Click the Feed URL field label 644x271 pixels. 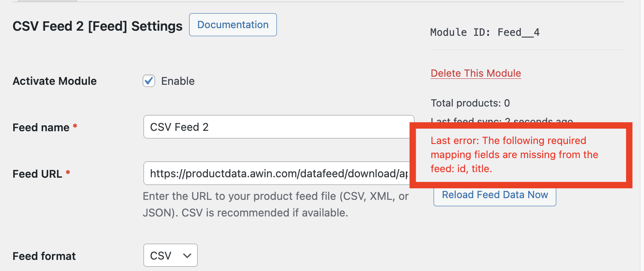(37, 174)
